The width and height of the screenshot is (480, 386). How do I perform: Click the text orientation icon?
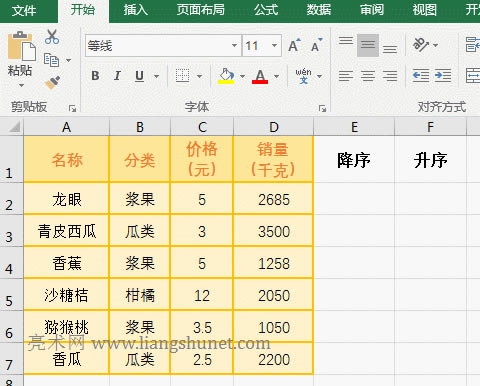click(420, 44)
